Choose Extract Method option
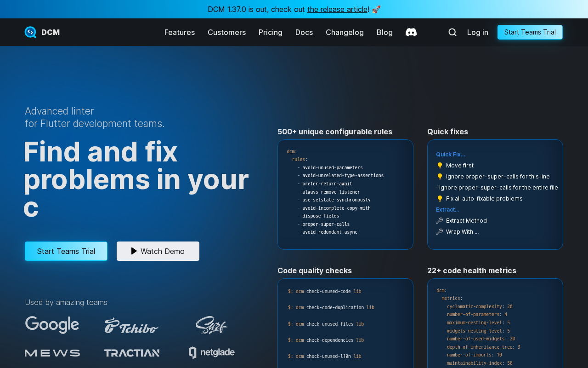This screenshot has width=588, height=368. point(466,221)
